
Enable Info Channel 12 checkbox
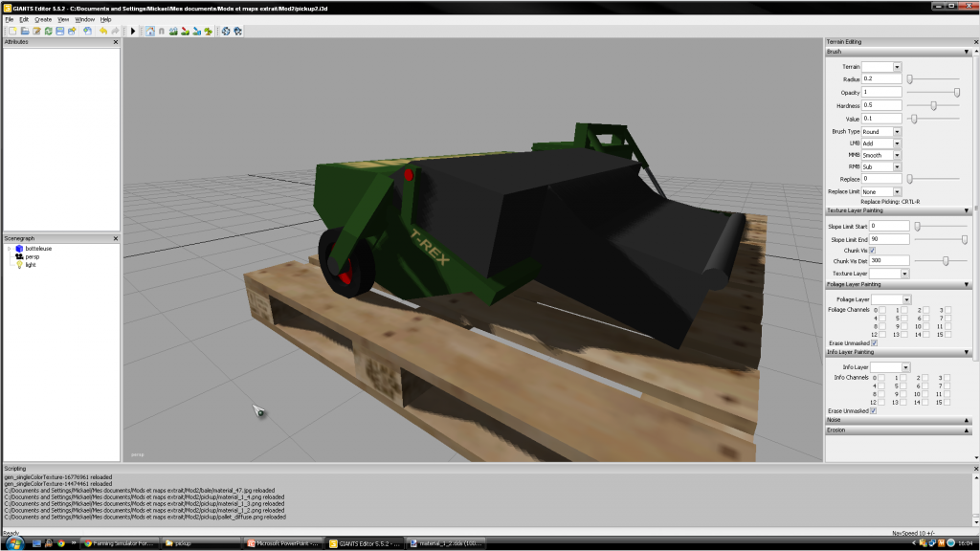pyautogui.click(x=881, y=403)
